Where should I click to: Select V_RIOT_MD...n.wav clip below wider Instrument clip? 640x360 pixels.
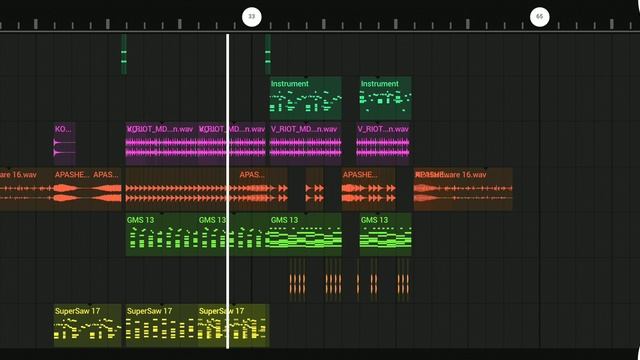[305, 143]
